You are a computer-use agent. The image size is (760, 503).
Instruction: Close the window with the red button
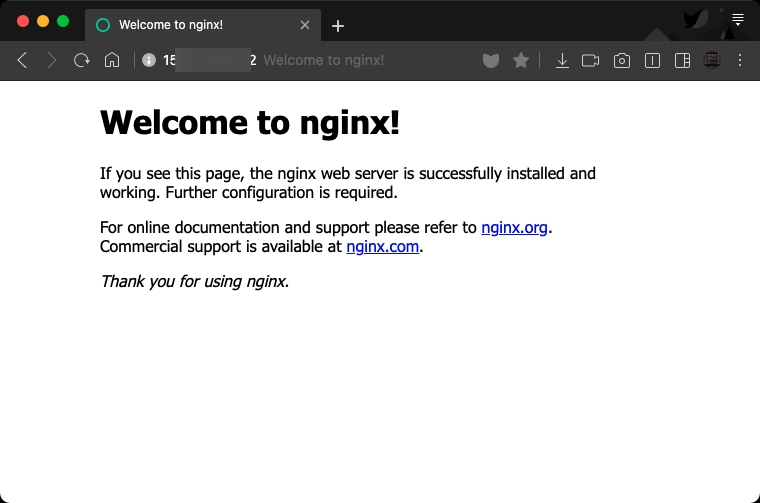[x=23, y=21]
